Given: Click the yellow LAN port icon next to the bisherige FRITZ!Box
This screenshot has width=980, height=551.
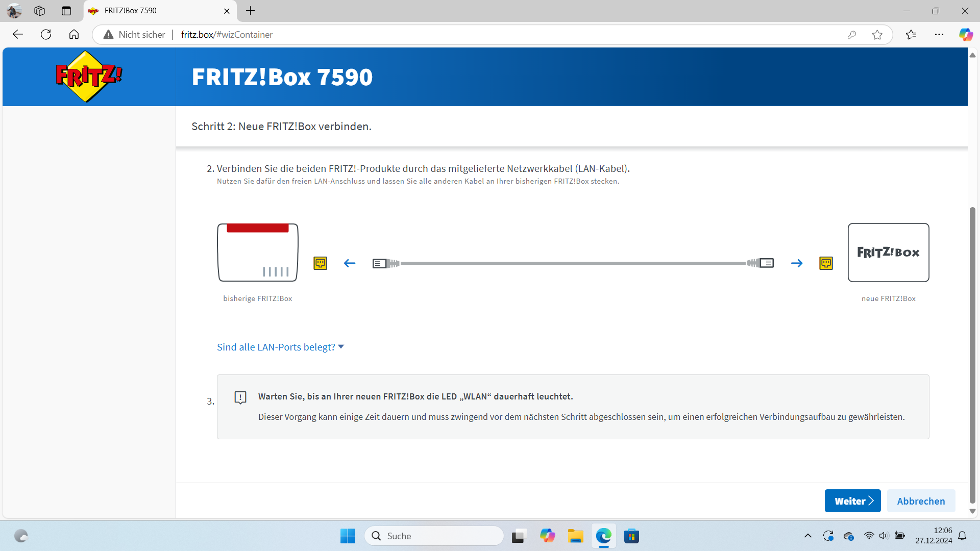Looking at the screenshot, I should tap(320, 263).
